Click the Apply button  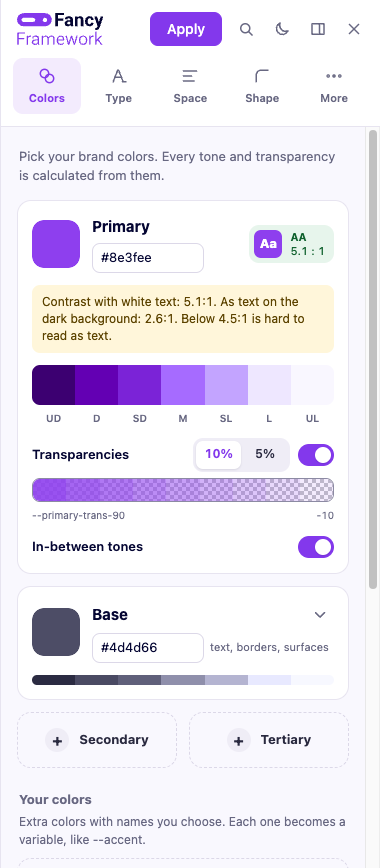186,29
